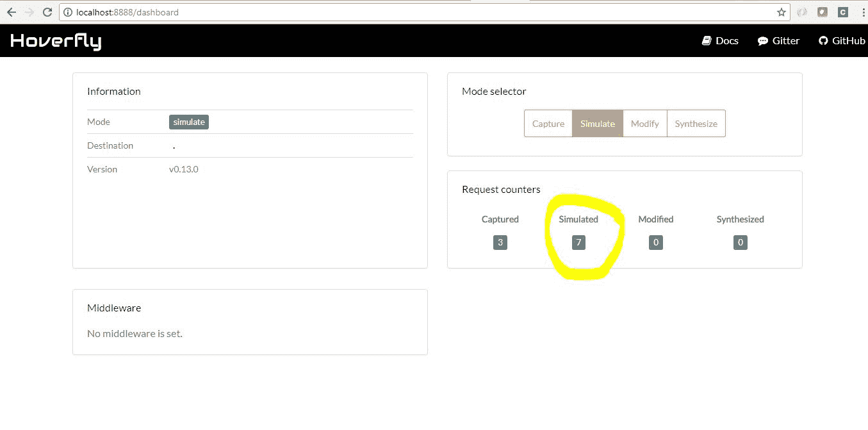868x430 pixels.
Task: Click the Middleware panel heading
Action: pos(114,308)
